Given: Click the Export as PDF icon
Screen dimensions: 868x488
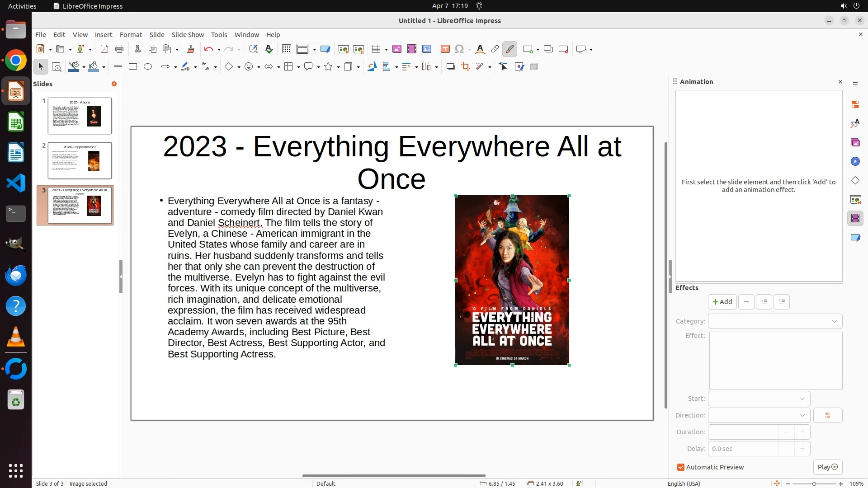Looking at the screenshot, I should coord(104,49).
